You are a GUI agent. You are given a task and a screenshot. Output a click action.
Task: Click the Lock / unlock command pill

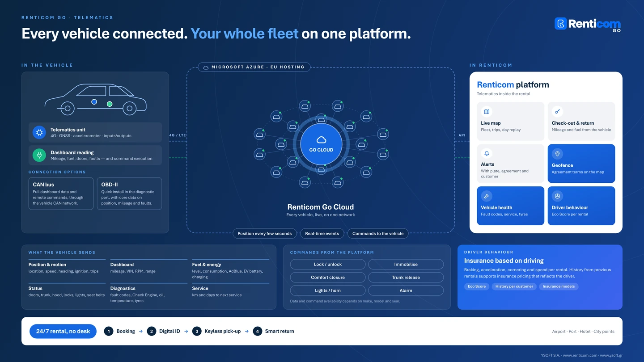[x=328, y=264]
